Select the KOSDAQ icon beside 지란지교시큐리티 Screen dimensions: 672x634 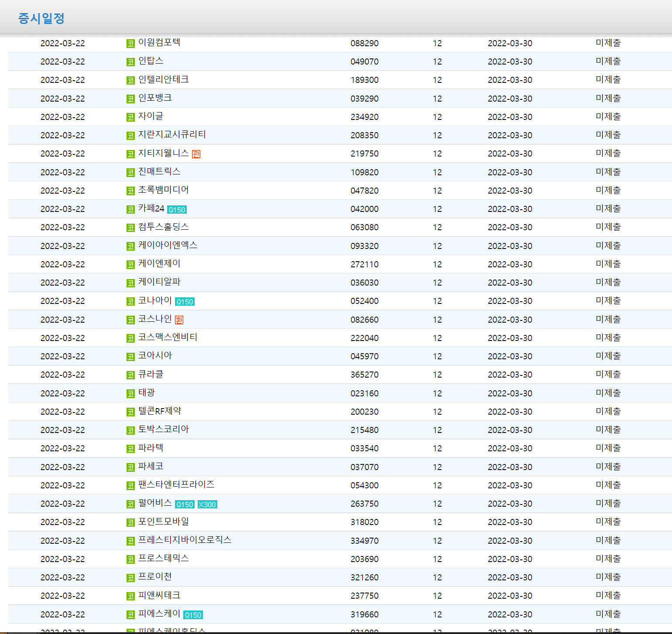point(130,136)
